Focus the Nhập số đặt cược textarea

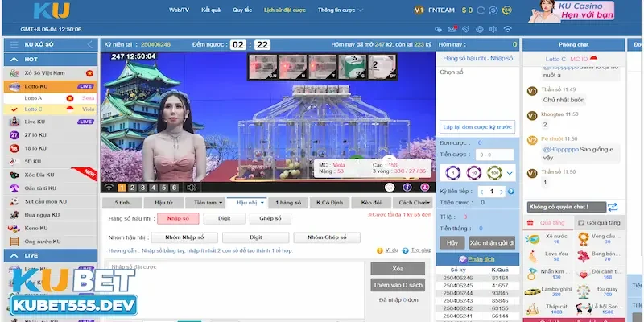(x=237, y=291)
